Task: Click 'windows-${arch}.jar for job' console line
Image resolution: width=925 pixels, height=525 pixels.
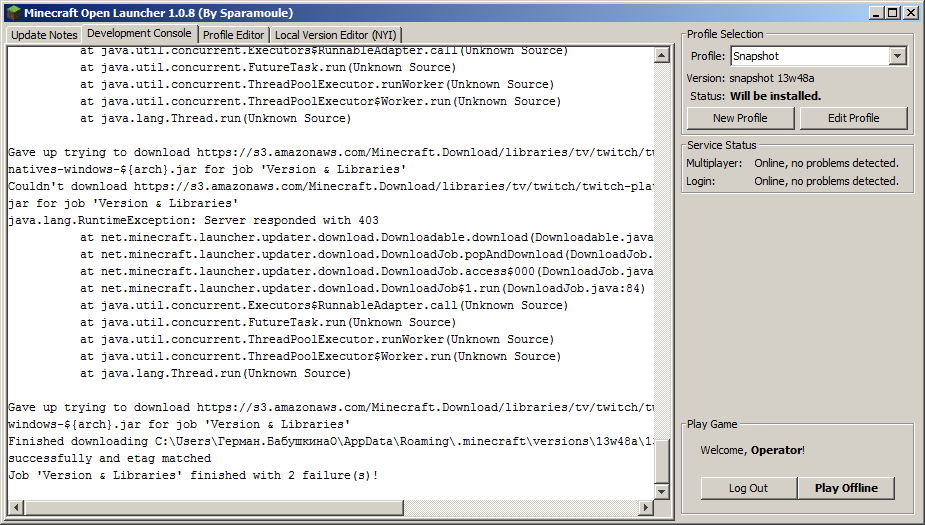Action: pos(179,424)
